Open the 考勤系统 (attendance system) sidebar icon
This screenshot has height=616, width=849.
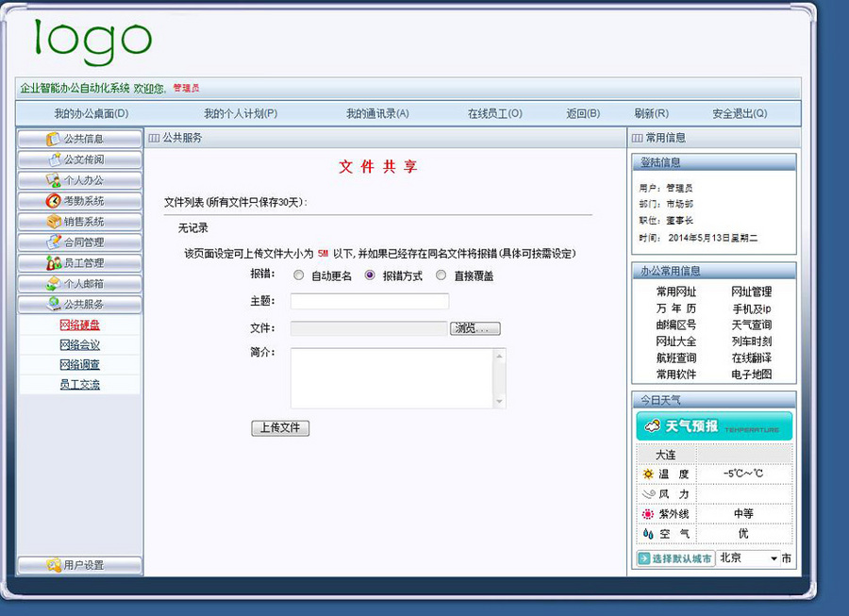(x=79, y=201)
